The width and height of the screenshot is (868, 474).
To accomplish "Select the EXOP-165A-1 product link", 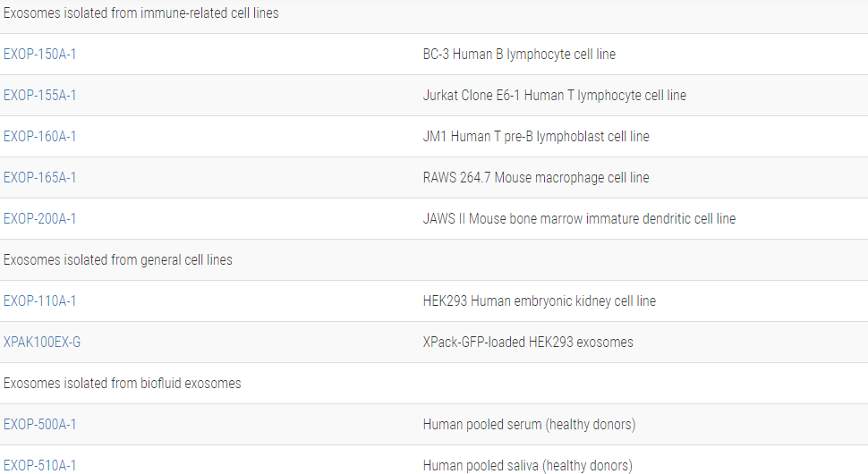I will [40, 178].
